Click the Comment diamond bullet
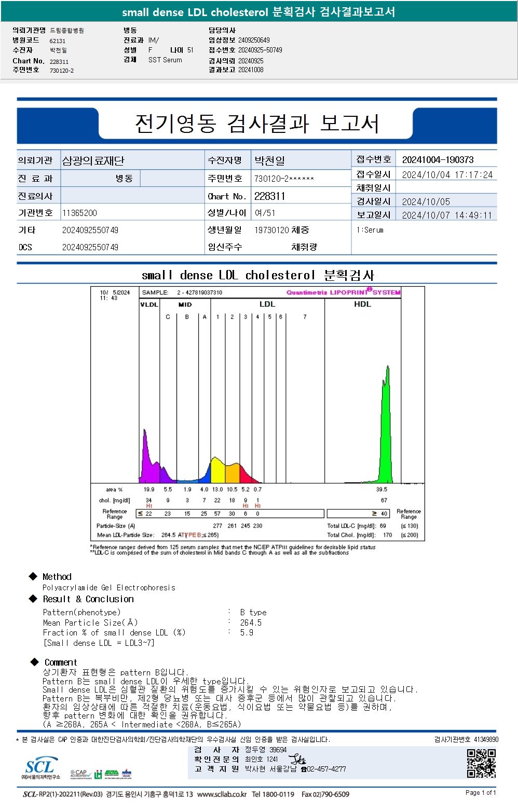The width and height of the screenshot is (518, 812). pyautogui.click(x=34, y=662)
